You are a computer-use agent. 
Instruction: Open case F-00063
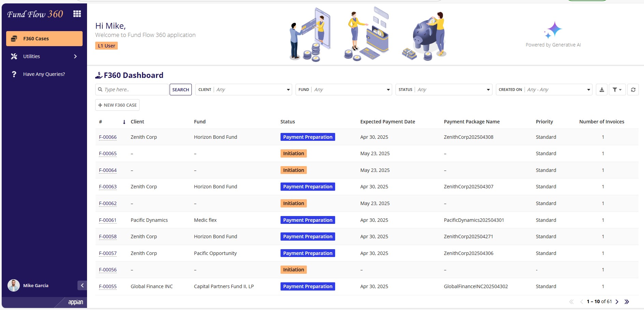(x=108, y=187)
